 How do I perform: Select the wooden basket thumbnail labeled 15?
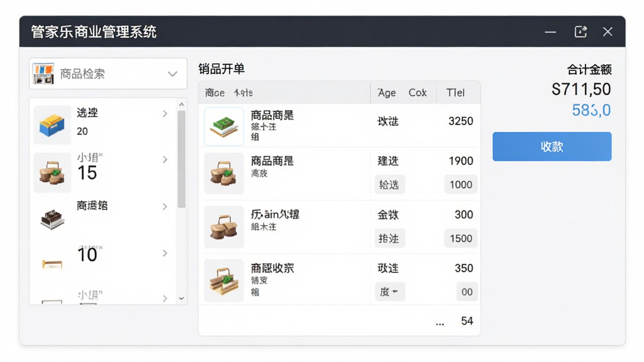[52, 172]
